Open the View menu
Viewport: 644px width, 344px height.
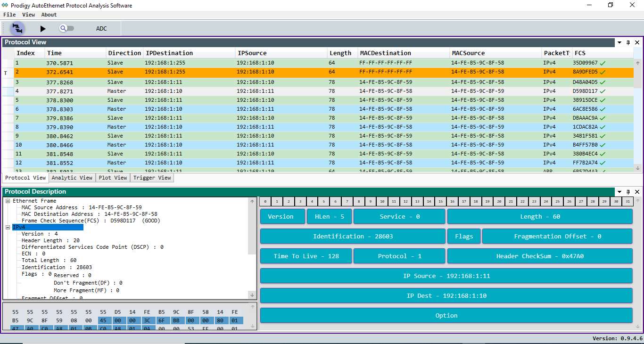click(28, 15)
